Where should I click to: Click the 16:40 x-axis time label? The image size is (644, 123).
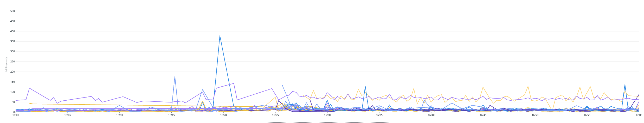pos(431,115)
